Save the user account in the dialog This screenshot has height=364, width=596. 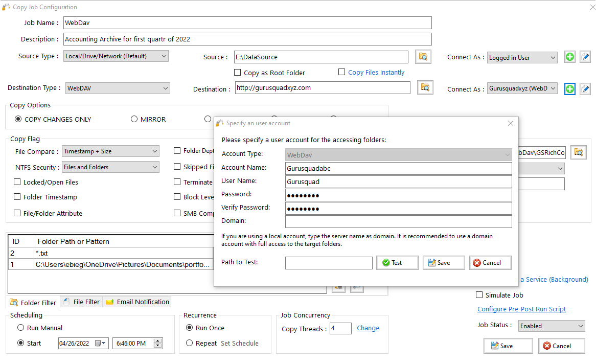coord(444,263)
